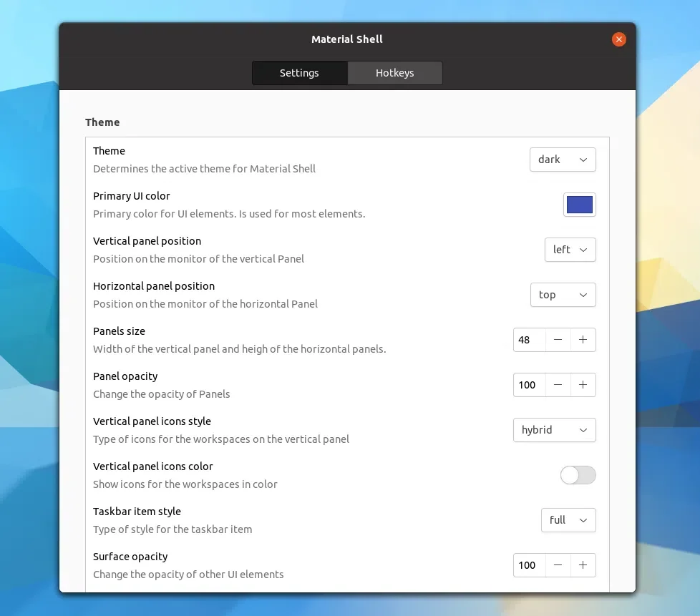Decrease Panel opacity with minus button

click(558, 385)
